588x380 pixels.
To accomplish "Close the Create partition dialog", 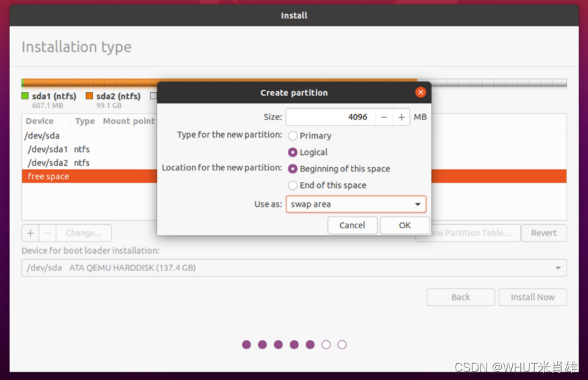I will [421, 92].
